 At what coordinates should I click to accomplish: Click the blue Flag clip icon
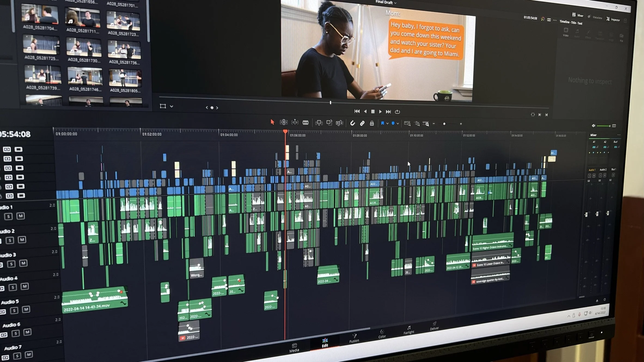[x=382, y=123]
